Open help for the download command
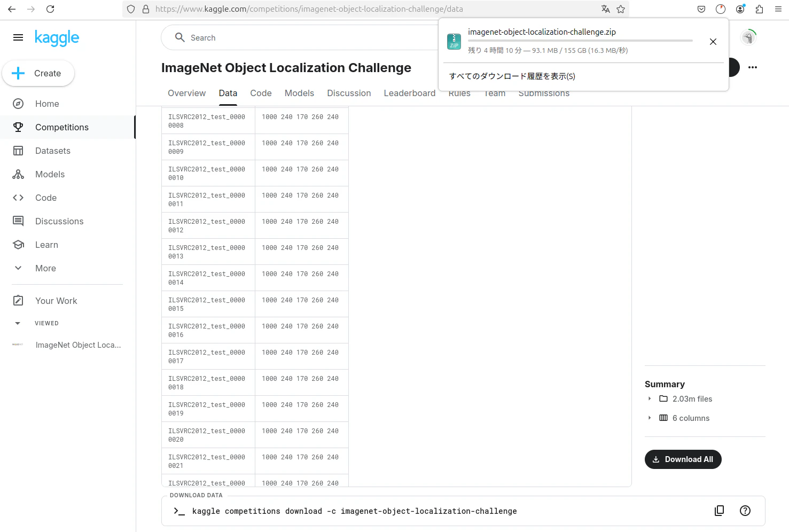 tap(745, 511)
